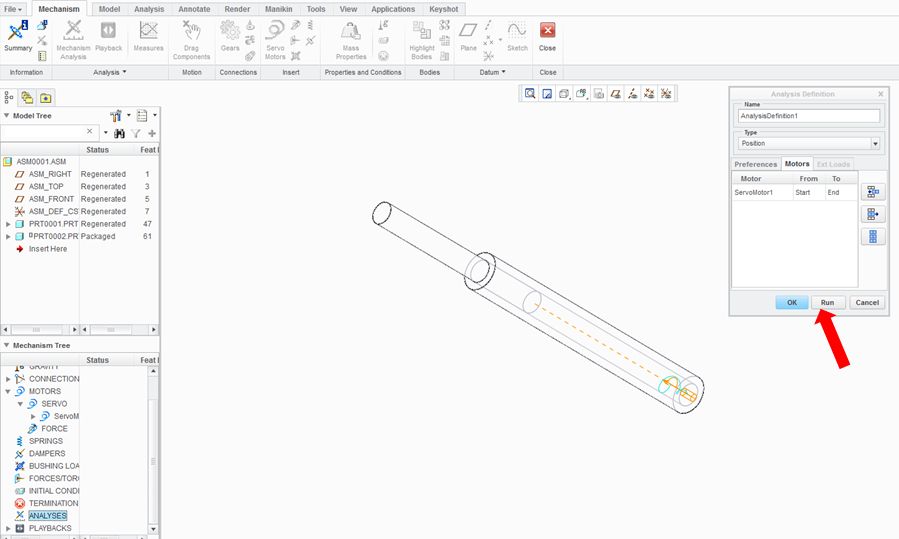Viewport: 899px width, 539px height.
Task: Clear the Model Tree search field
Action: click(x=89, y=132)
